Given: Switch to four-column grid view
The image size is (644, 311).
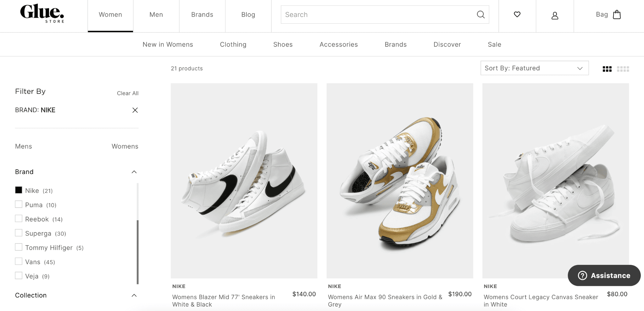Looking at the screenshot, I should click(x=623, y=69).
